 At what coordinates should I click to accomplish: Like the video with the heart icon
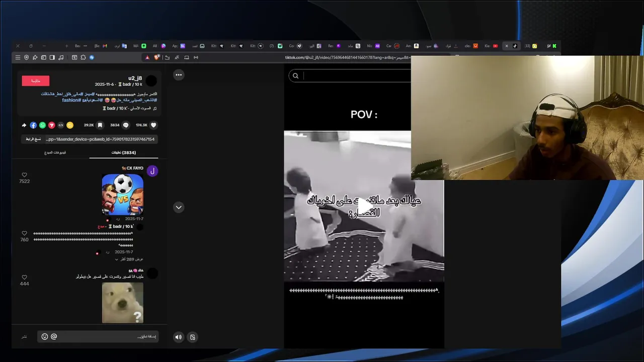pos(153,125)
